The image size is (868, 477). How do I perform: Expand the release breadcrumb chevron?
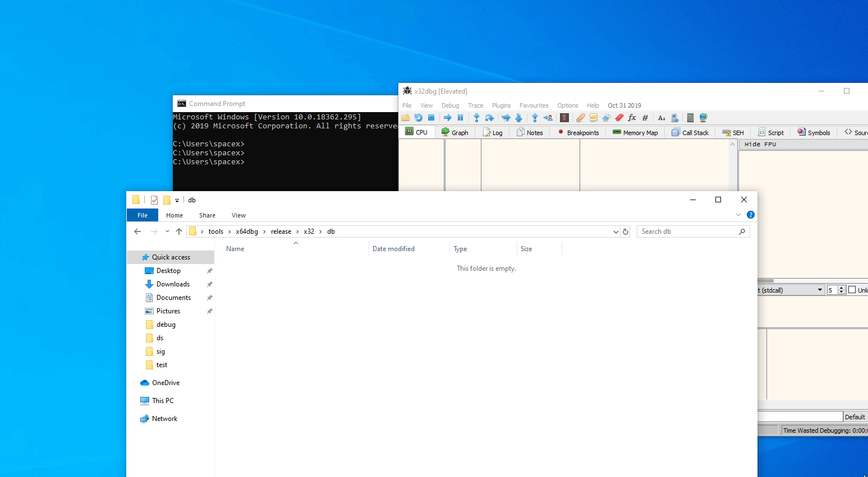point(297,231)
